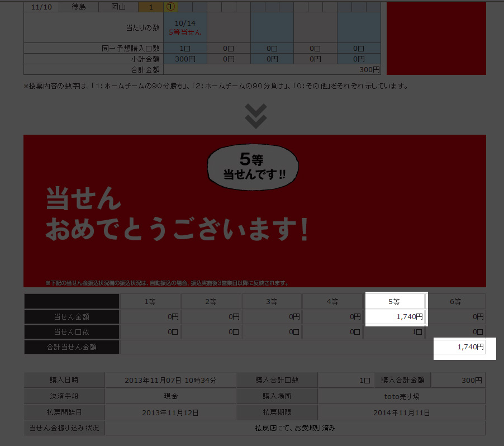Click the 決済手段 value 現金
This screenshot has height=446, width=504.
170,396
